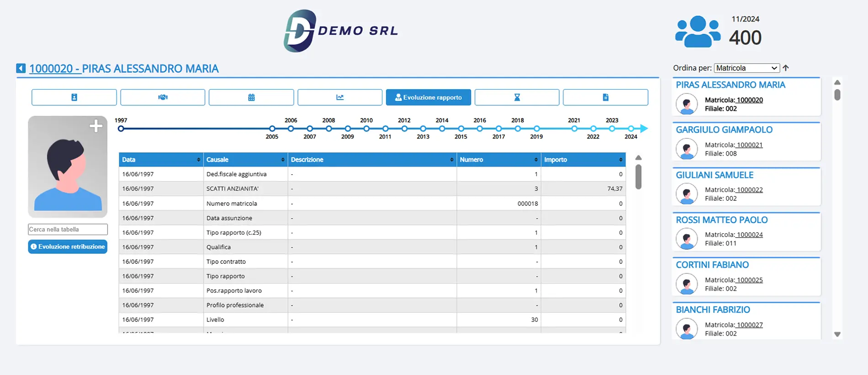Open the calendar tab
Viewport: 868px width, 375px height.
pyautogui.click(x=251, y=97)
